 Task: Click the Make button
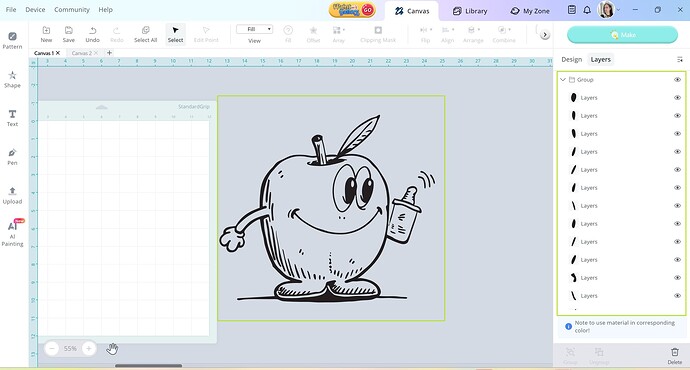click(x=622, y=35)
